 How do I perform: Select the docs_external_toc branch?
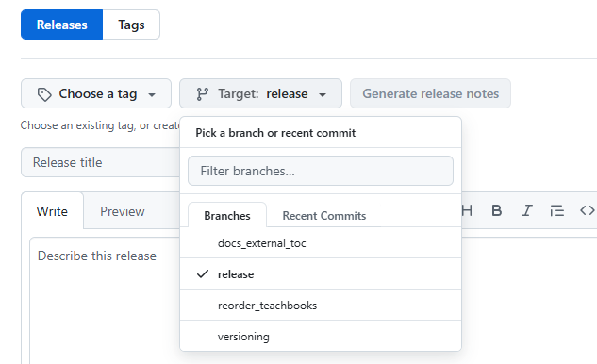321,243
